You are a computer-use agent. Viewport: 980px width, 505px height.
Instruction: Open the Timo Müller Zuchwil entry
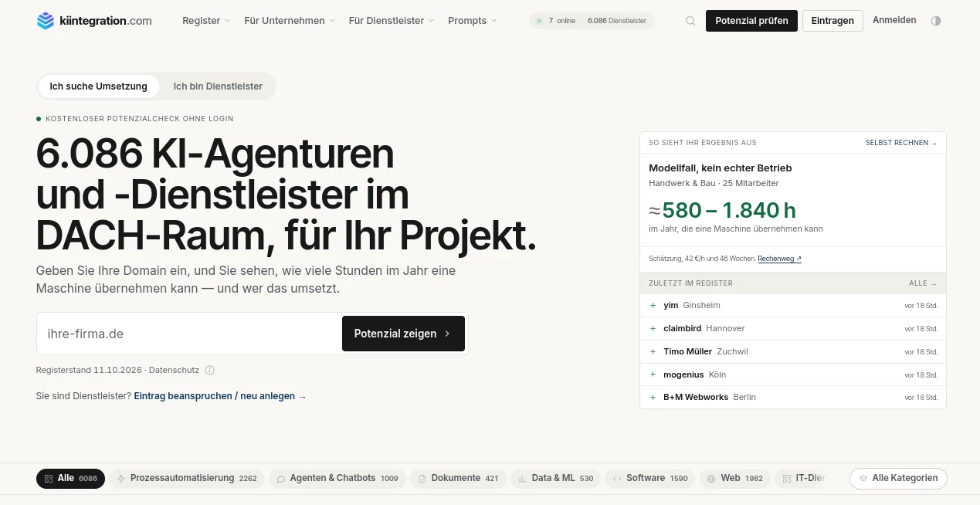793,351
